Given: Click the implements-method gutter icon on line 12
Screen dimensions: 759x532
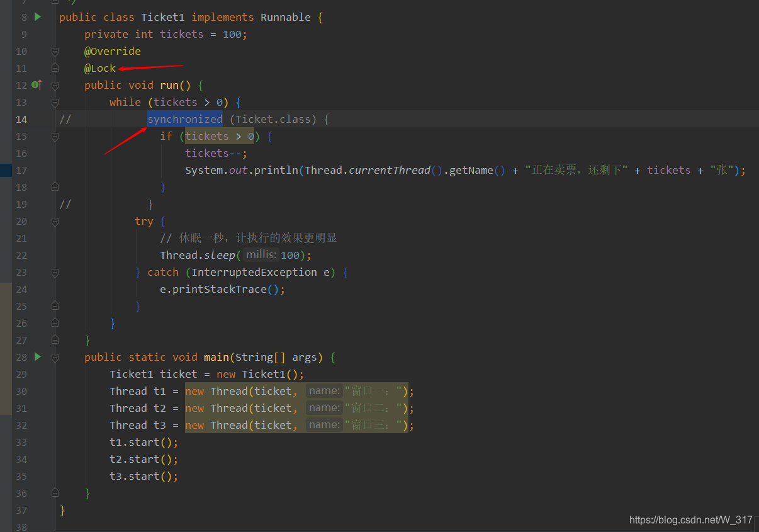Looking at the screenshot, I should pos(37,85).
